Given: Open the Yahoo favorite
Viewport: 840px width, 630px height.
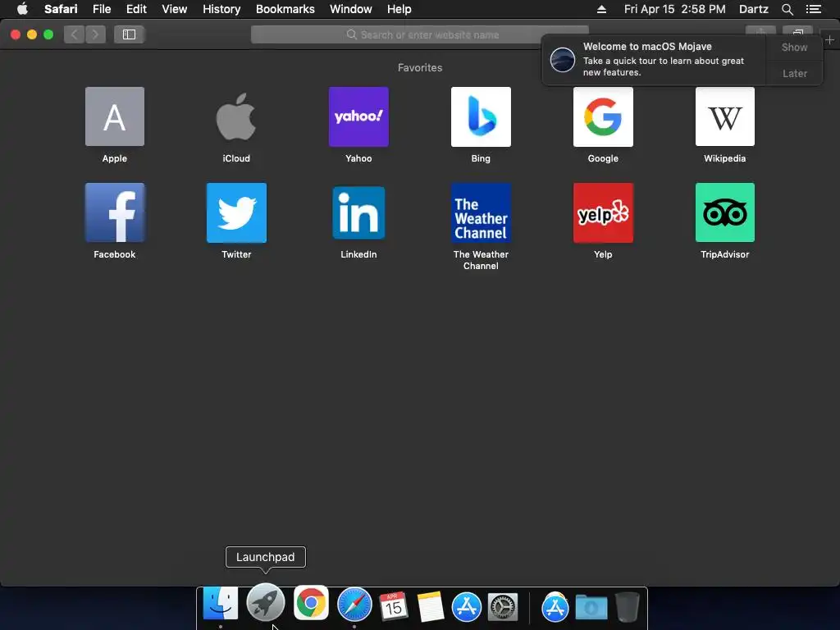Looking at the screenshot, I should point(358,116).
